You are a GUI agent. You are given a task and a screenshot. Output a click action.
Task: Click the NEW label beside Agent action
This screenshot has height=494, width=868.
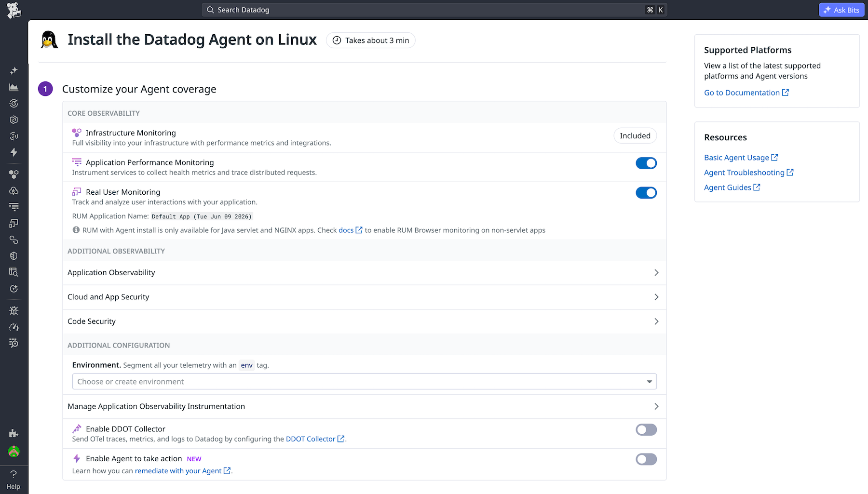[x=194, y=459]
